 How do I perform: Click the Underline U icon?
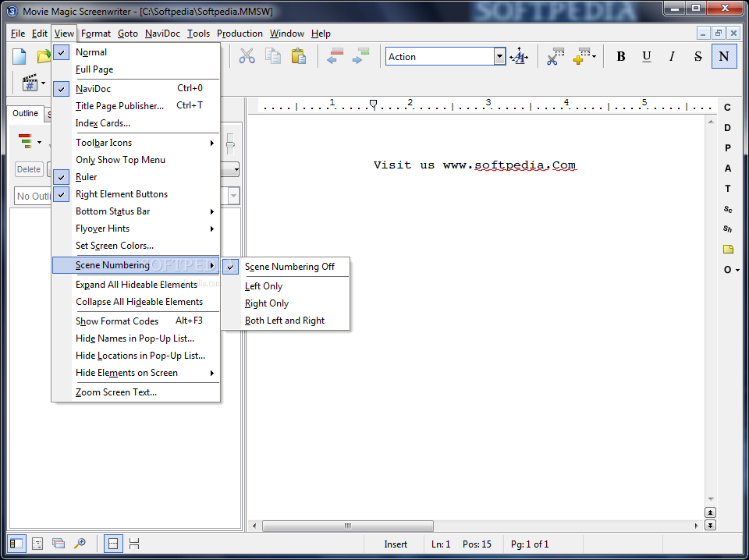click(646, 56)
